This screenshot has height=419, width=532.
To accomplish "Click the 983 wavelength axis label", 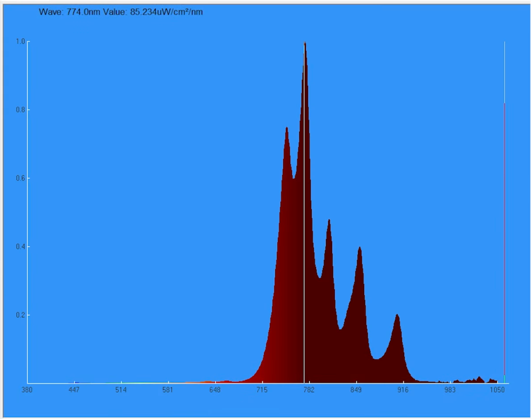I will pyautogui.click(x=450, y=390).
